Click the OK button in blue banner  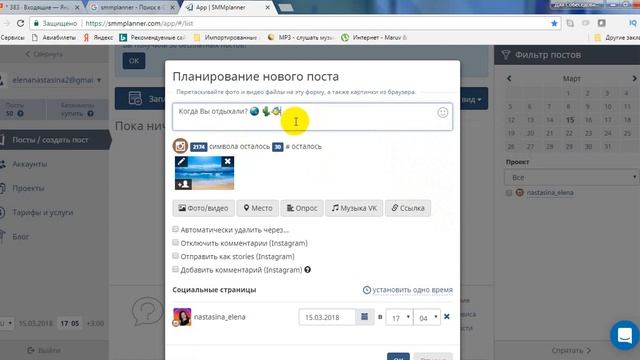(134, 61)
